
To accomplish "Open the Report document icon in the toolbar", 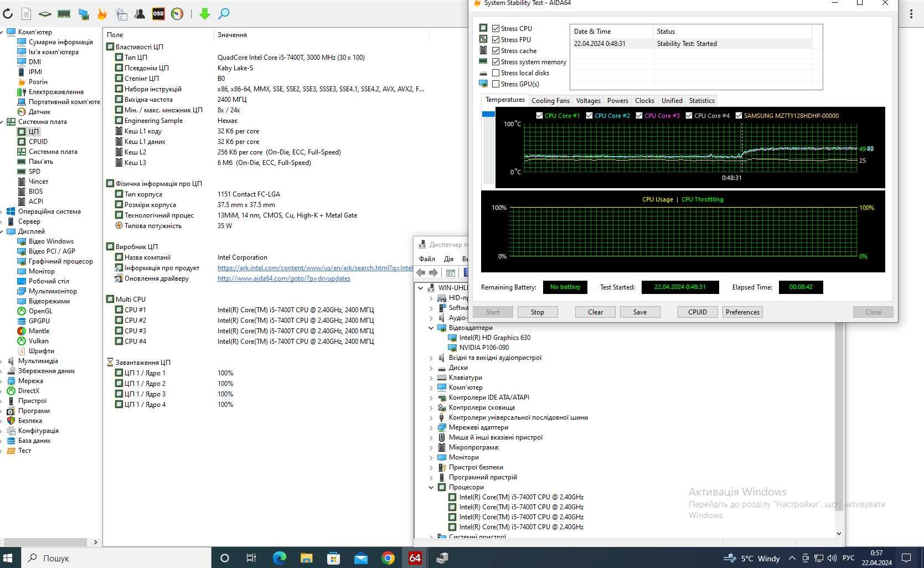I will tap(26, 14).
